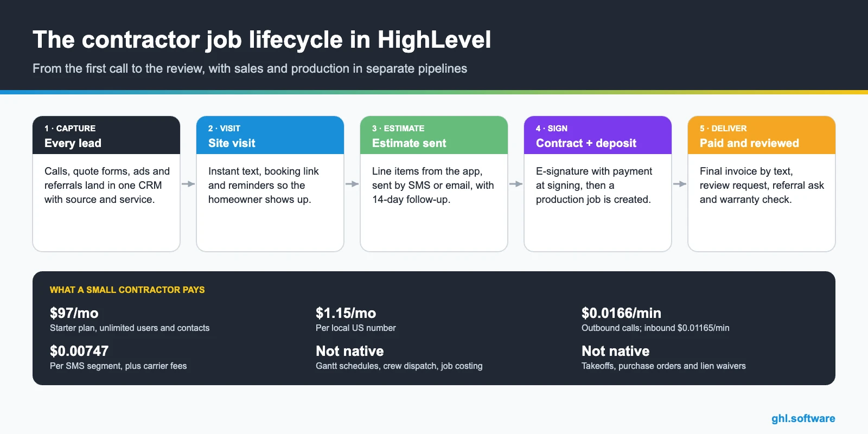Image resolution: width=868 pixels, height=434 pixels.
Task: Click the description 'Calls, quote forms, ads and referrals'
Action: 107,186
